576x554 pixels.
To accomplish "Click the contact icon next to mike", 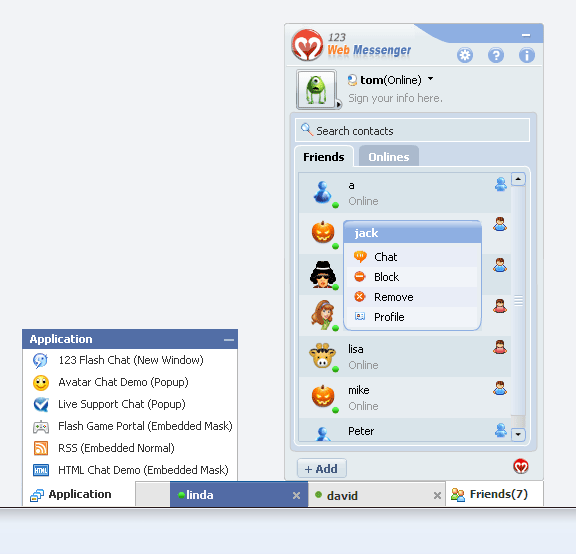I will pyautogui.click(x=500, y=388).
